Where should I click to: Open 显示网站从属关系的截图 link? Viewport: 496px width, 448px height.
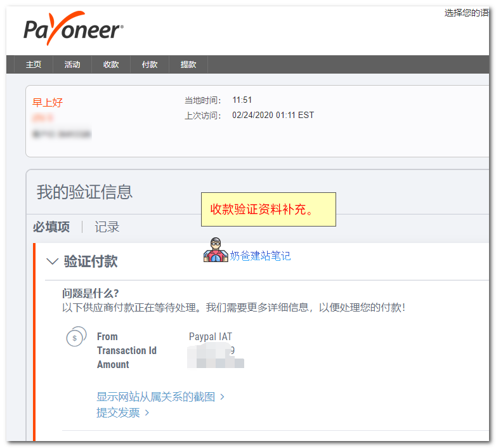(x=155, y=397)
